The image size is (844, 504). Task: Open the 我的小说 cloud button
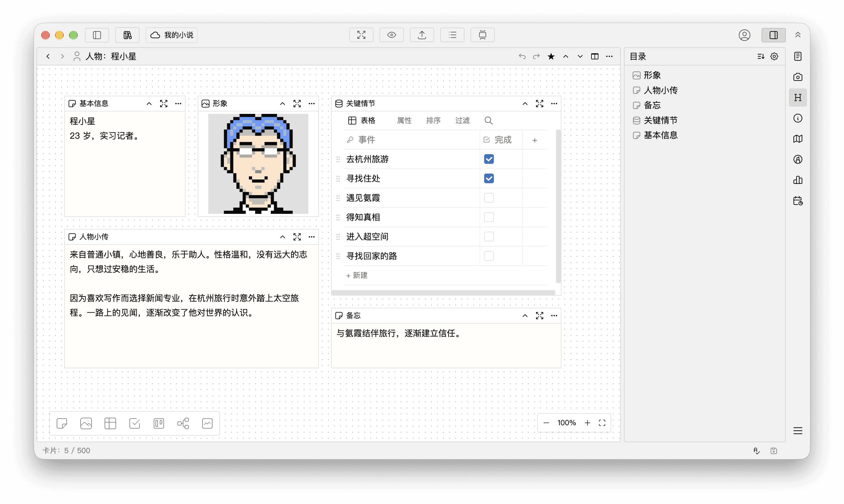click(172, 35)
